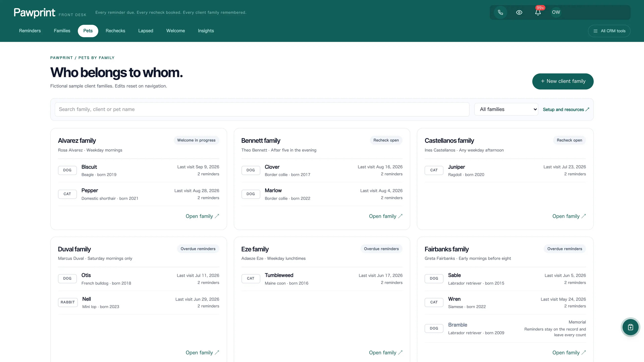
Task: Toggle the eye view icon in header
Action: [x=519, y=12]
